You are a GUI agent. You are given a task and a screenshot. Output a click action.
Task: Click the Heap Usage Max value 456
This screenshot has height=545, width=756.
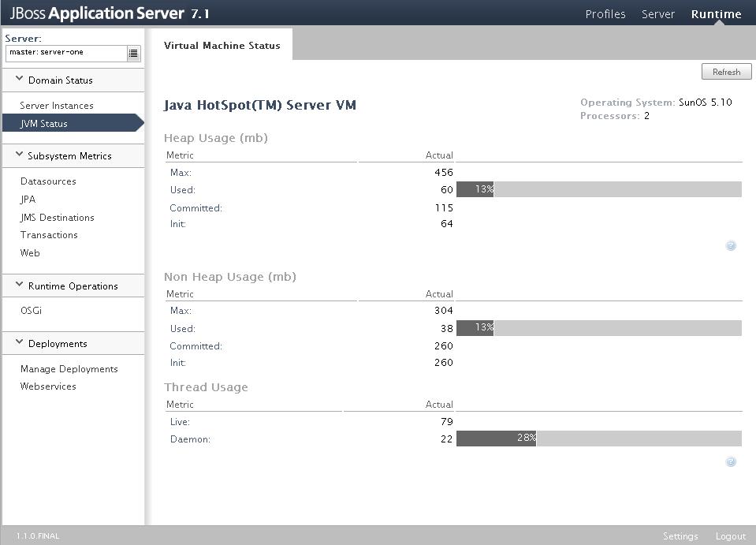(444, 172)
